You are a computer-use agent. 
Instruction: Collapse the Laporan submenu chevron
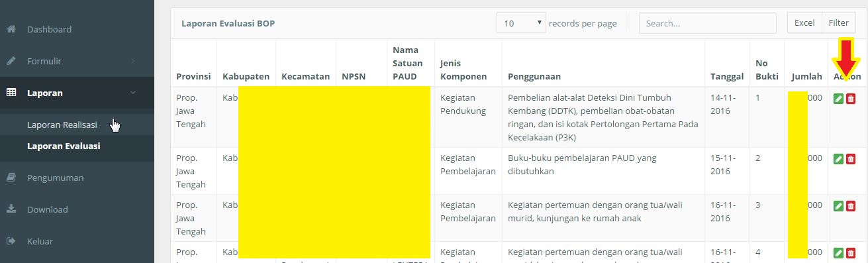point(133,93)
